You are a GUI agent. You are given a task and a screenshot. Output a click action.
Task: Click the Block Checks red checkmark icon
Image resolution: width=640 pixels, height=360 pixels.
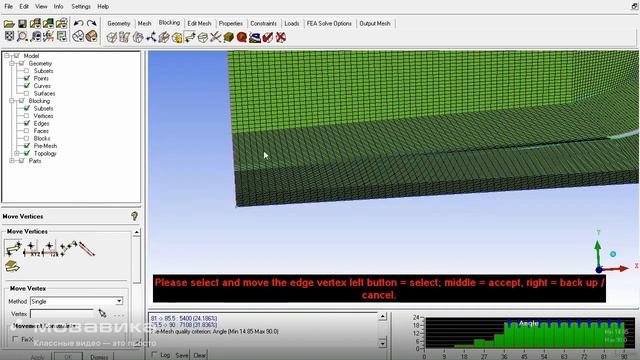(268, 38)
